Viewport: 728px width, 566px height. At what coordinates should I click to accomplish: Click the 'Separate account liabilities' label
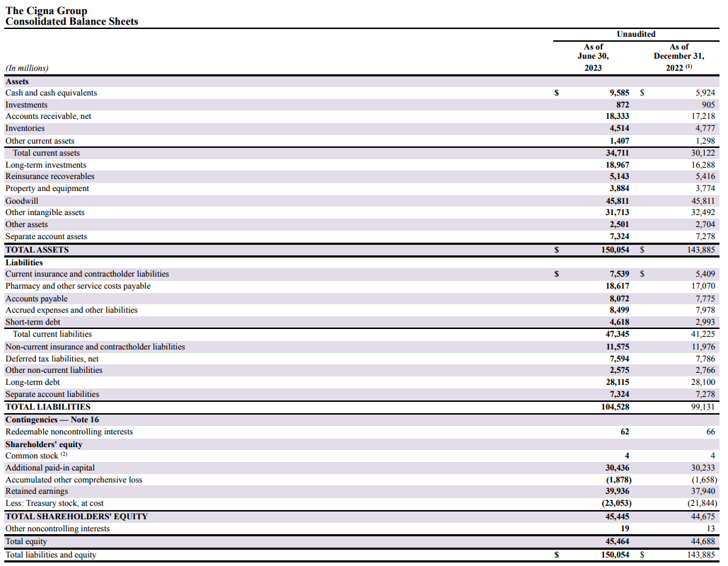pos(52,395)
